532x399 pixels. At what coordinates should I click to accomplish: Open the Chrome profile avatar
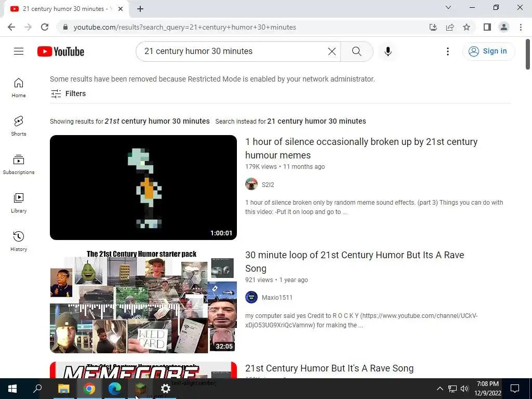pos(504,27)
